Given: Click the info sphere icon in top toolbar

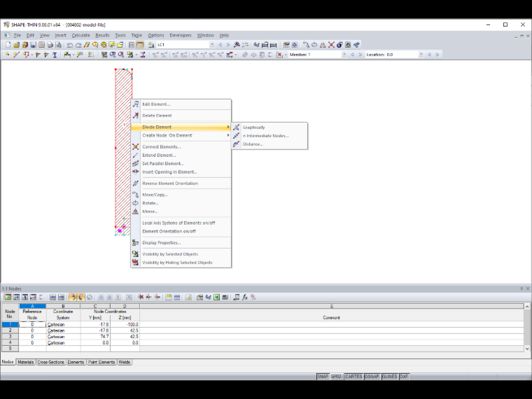Looking at the screenshot, I should (339, 45).
